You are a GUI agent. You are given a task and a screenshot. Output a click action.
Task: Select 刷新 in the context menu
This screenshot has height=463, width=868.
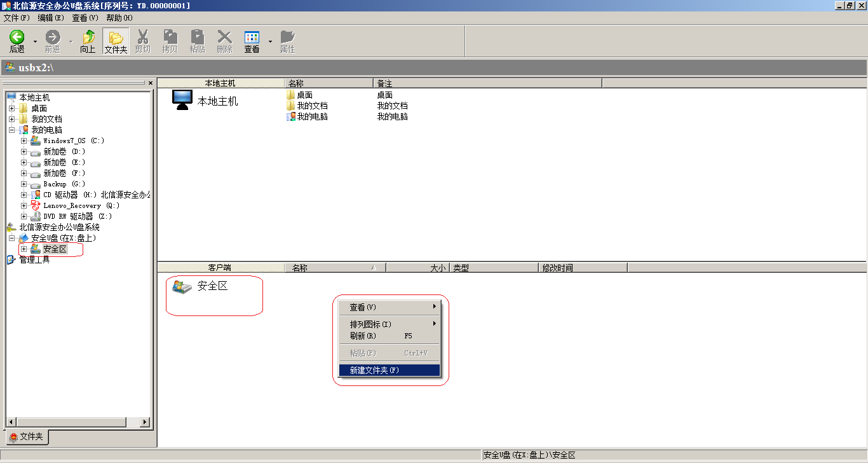[363, 336]
